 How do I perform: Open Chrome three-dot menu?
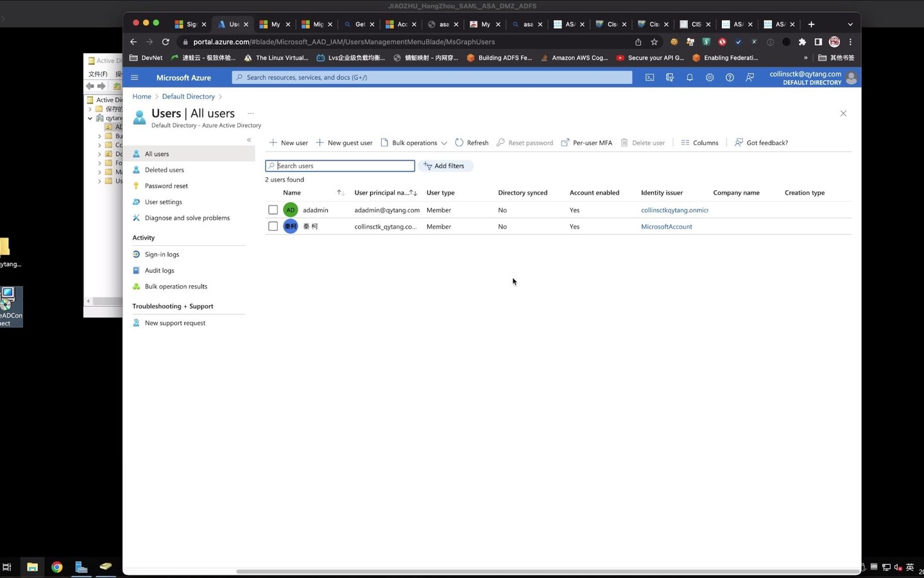pos(851,42)
